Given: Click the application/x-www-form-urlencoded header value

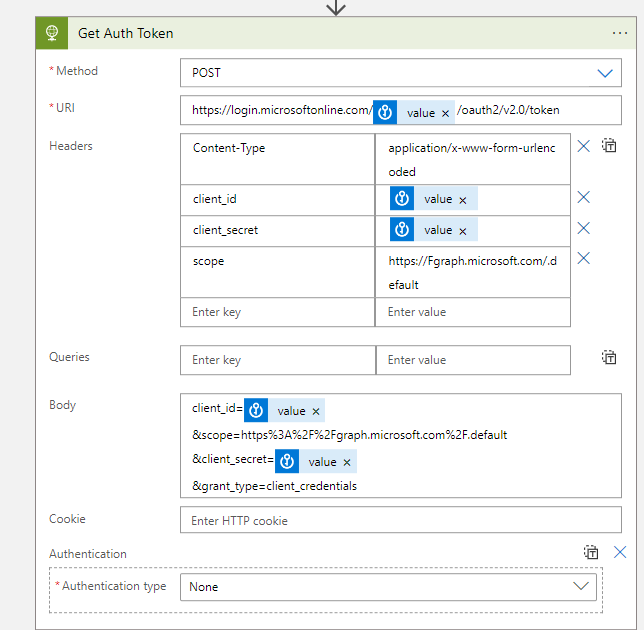Looking at the screenshot, I should 472,159.
